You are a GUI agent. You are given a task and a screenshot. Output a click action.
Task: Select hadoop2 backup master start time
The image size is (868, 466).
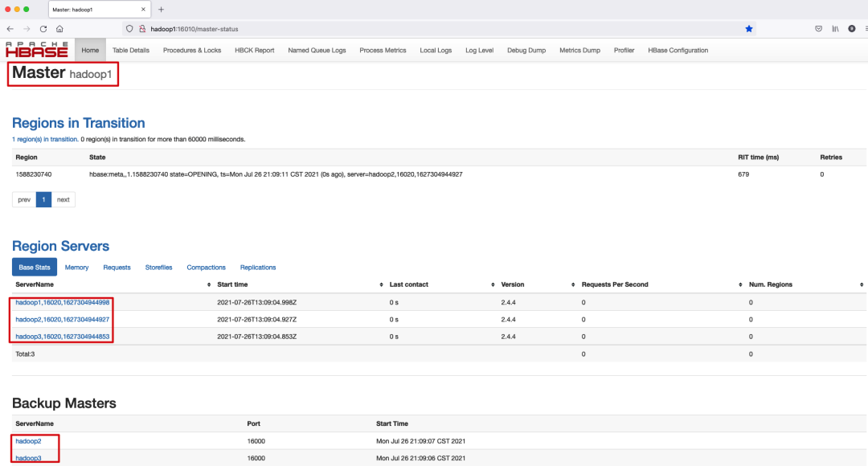(x=420, y=441)
